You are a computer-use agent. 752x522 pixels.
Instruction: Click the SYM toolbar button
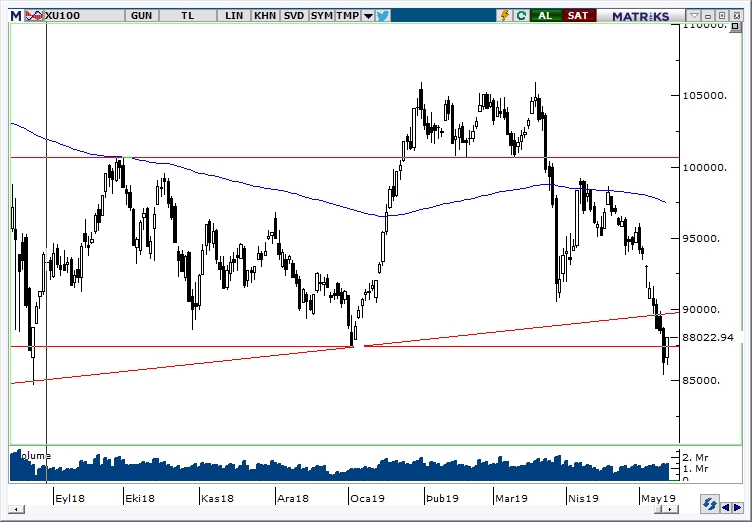321,16
